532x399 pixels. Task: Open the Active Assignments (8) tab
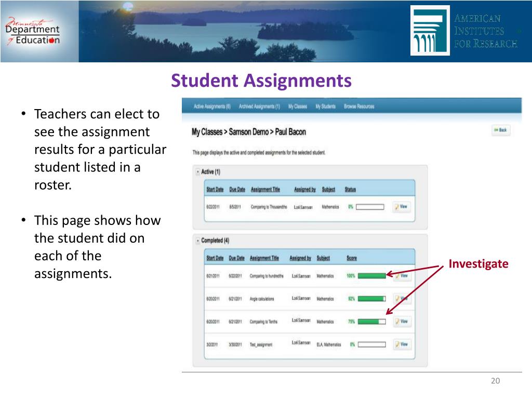tap(212, 107)
